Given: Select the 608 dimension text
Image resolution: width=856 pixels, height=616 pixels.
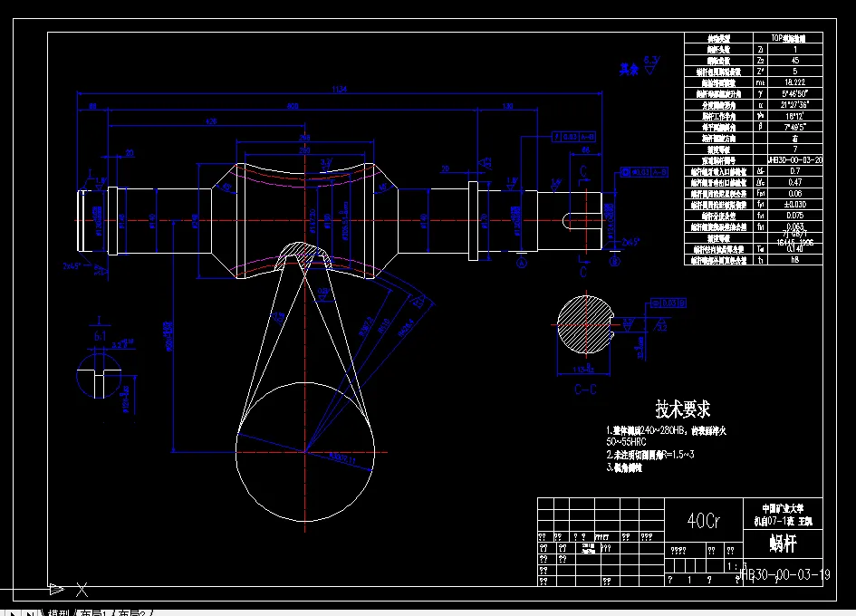Looking at the screenshot, I should pos(293,106).
